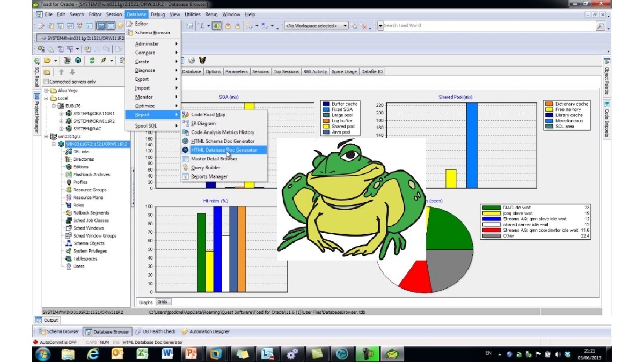Switch to the Top Sessions tab
Screen dimensions: 644x362
(286, 71)
